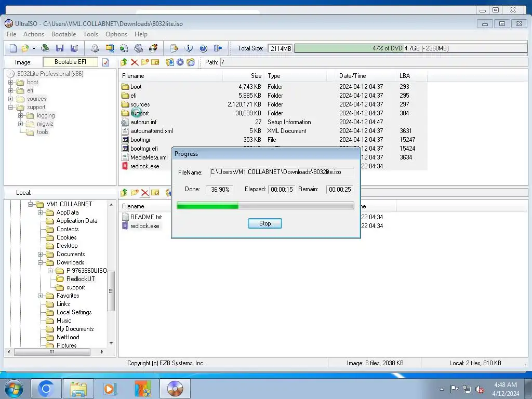Image resolution: width=532 pixels, height=399 pixels.
Task: Click the Set Boot File icon next to gear
Action: coord(191,62)
